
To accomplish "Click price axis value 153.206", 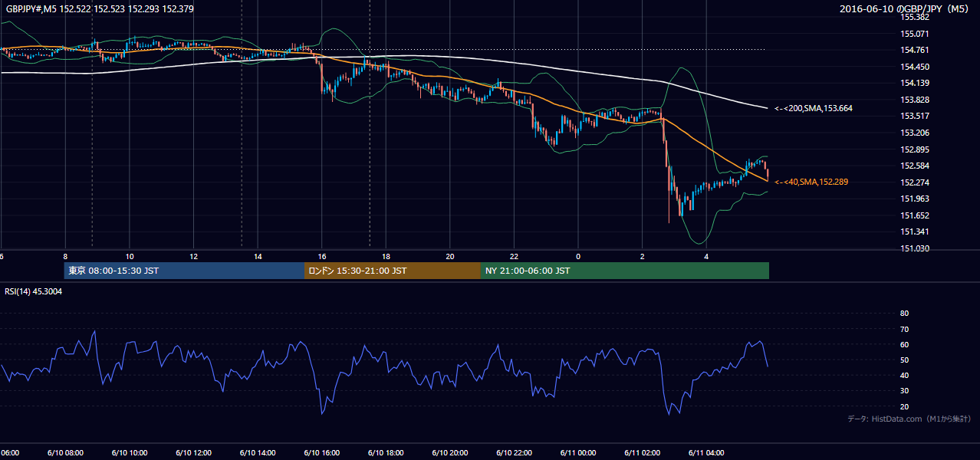I will point(916,133).
